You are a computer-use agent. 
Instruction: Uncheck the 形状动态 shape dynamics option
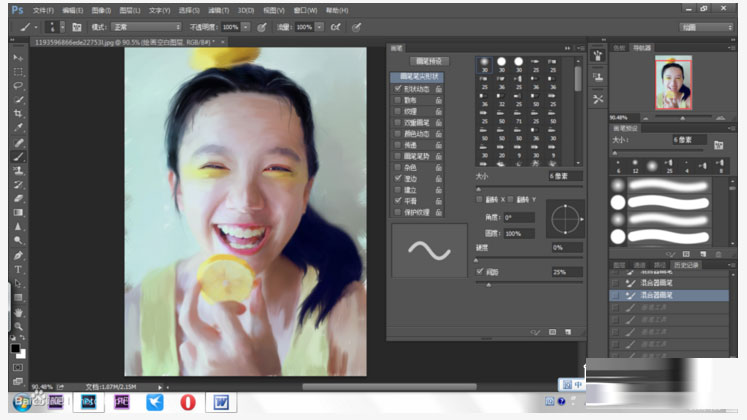pos(398,89)
